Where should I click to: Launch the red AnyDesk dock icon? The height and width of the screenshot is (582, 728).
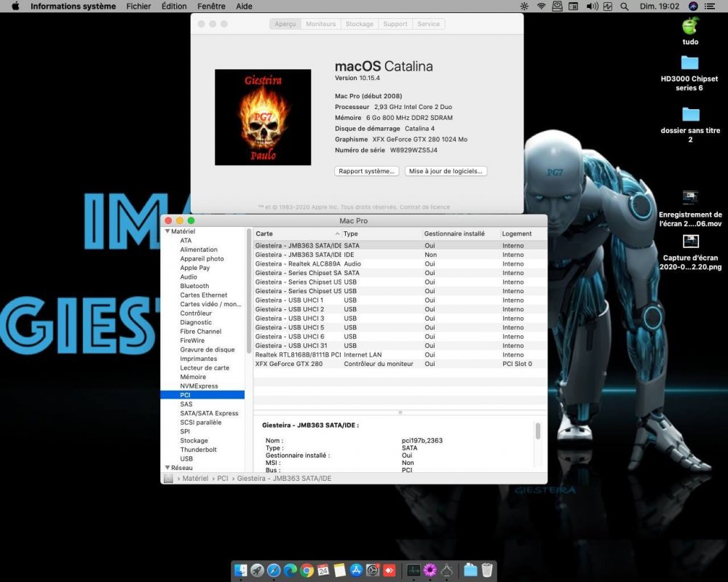tap(389, 570)
